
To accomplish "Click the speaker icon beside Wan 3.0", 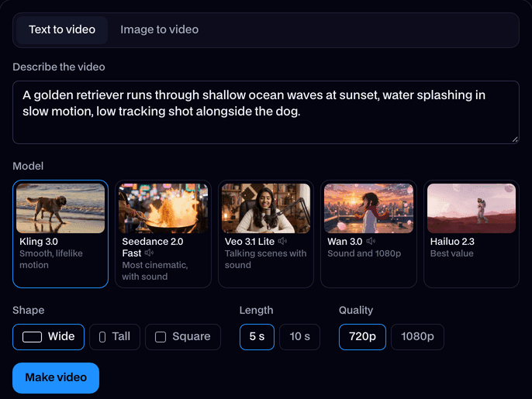I will click(371, 241).
